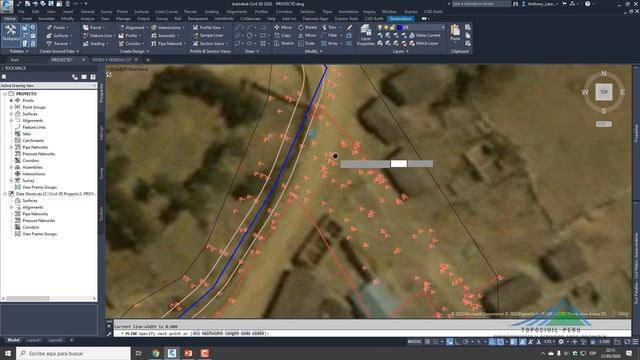Select the Copy modify tool

(x=282, y=36)
